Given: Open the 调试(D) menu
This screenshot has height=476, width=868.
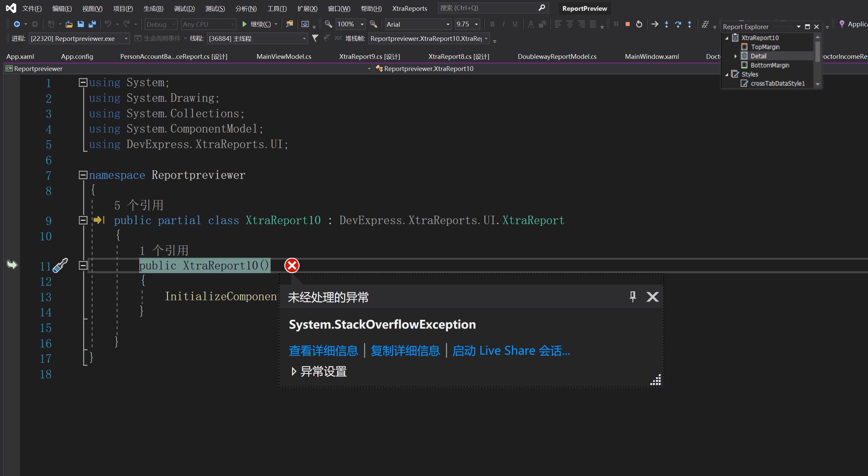Looking at the screenshot, I should click(x=184, y=8).
